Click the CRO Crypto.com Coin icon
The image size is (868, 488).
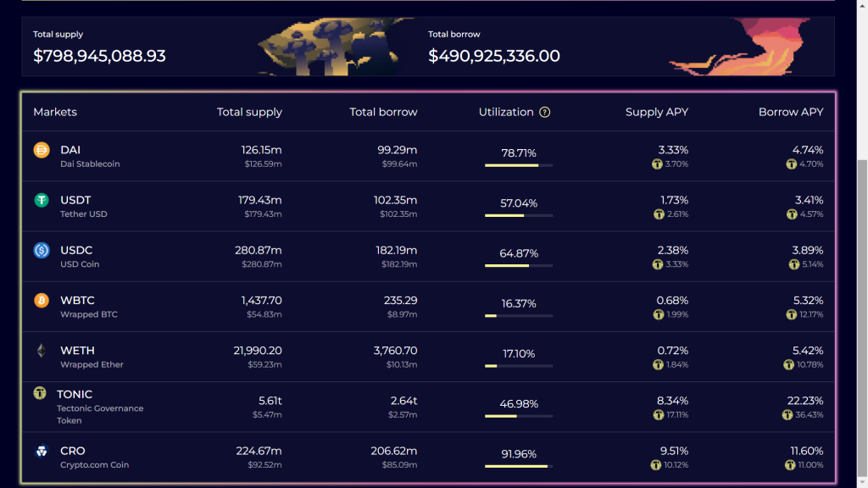coord(42,451)
